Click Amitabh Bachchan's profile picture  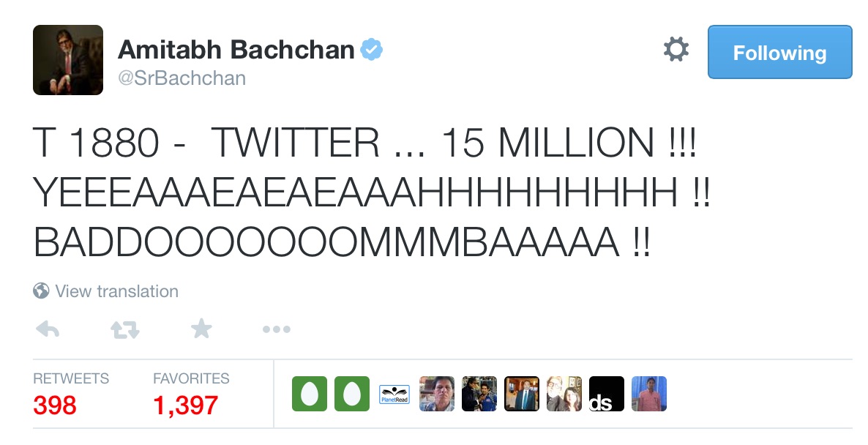[68, 60]
